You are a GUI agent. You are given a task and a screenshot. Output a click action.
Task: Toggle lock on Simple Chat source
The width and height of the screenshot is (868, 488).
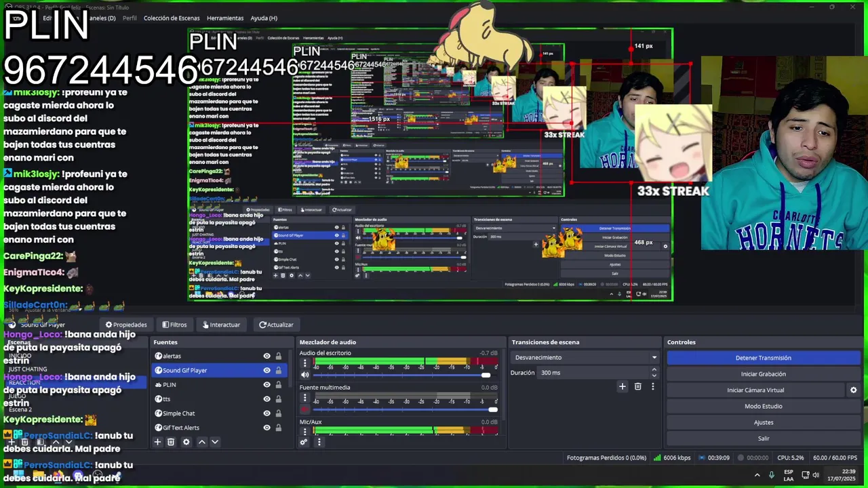tap(278, 413)
